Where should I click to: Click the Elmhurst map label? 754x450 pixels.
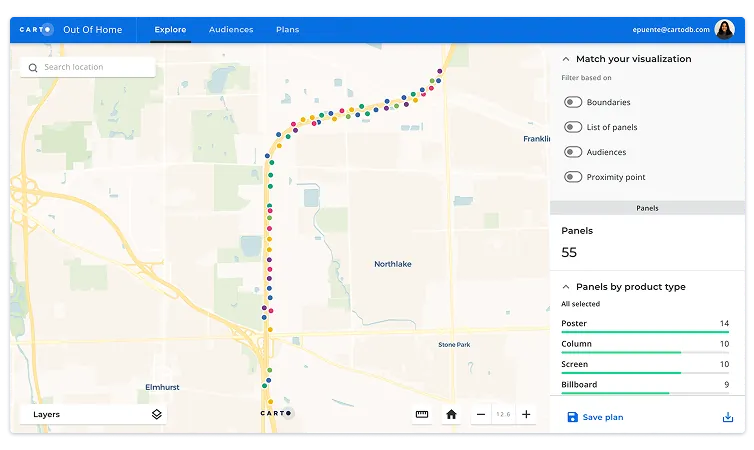click(x=163, y=387)
